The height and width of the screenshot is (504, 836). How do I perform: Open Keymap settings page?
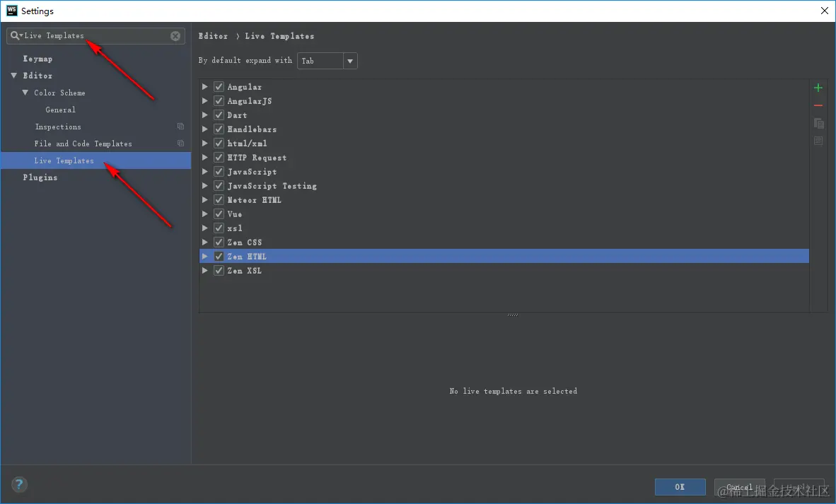[37, 59]
